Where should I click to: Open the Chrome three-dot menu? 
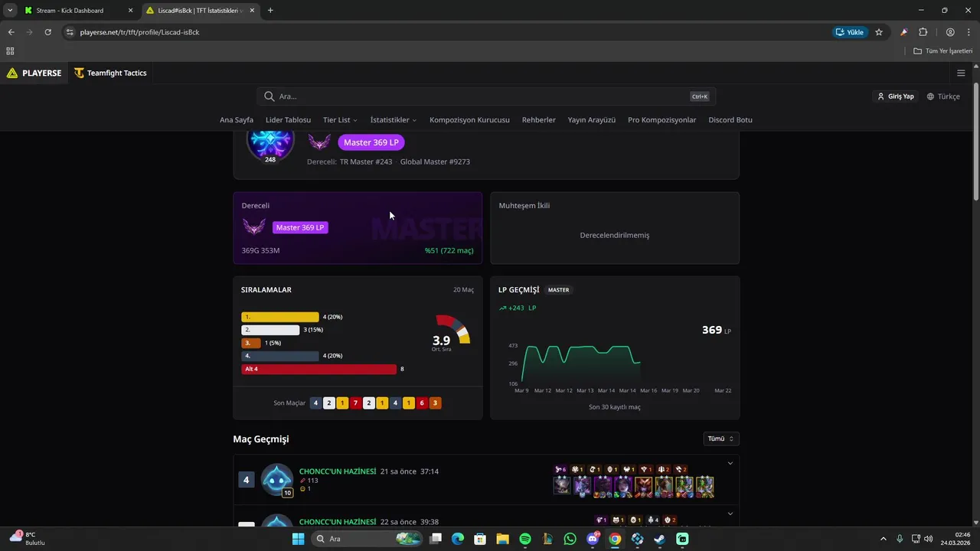968,32
